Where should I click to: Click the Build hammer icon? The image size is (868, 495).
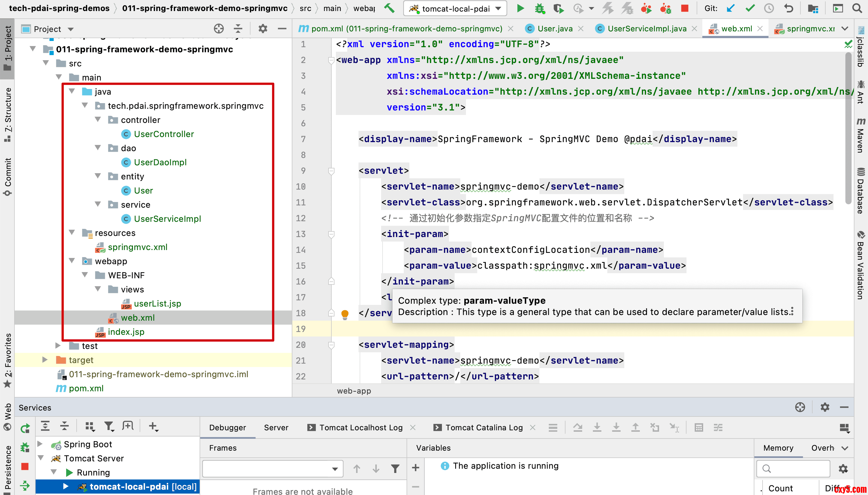tap(389, 8)
